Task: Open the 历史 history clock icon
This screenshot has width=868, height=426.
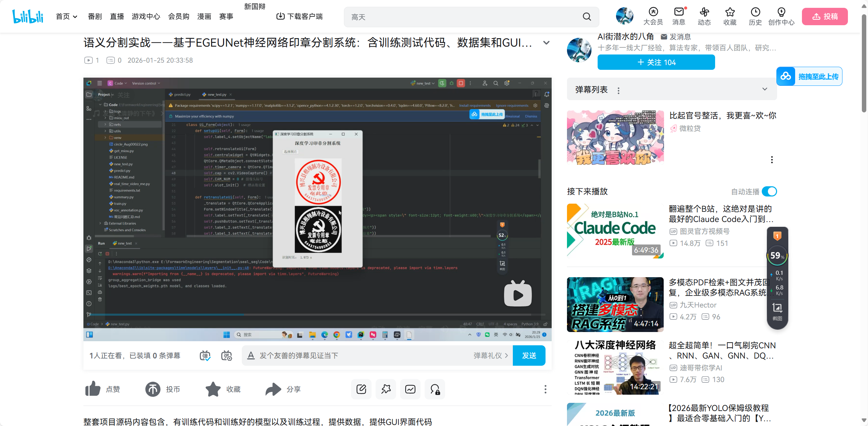Action: click(755, 12)
